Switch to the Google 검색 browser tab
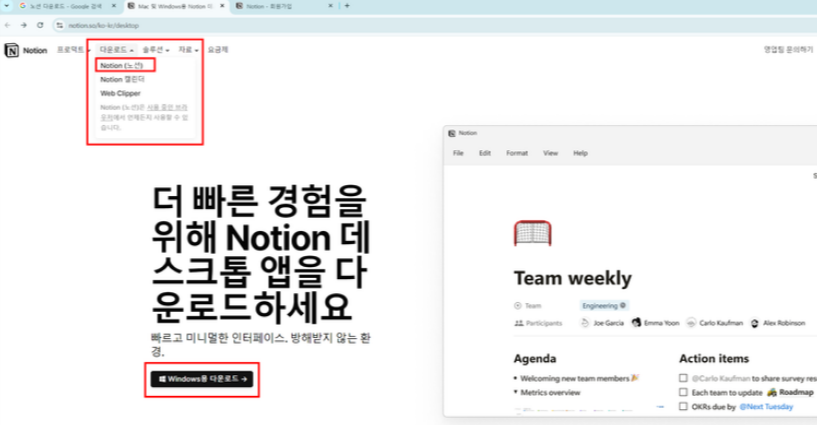The width and height of the screenshot is (817, 425). click(x=66, y=6)
